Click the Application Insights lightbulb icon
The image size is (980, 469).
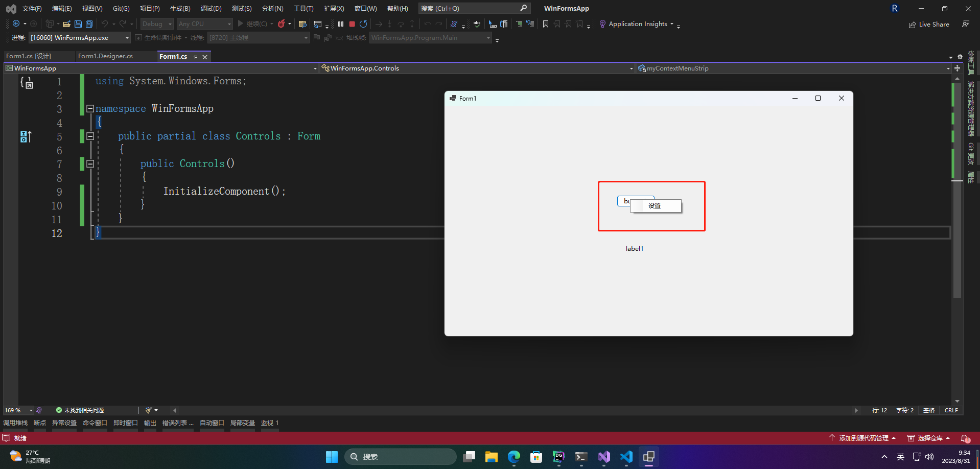602,24
